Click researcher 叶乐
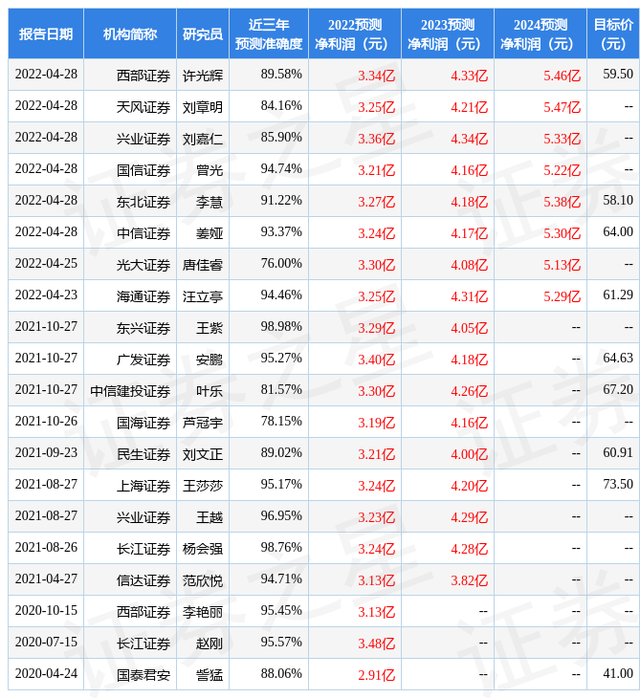This screenshot has height=698, width=640. click(209, 391)
